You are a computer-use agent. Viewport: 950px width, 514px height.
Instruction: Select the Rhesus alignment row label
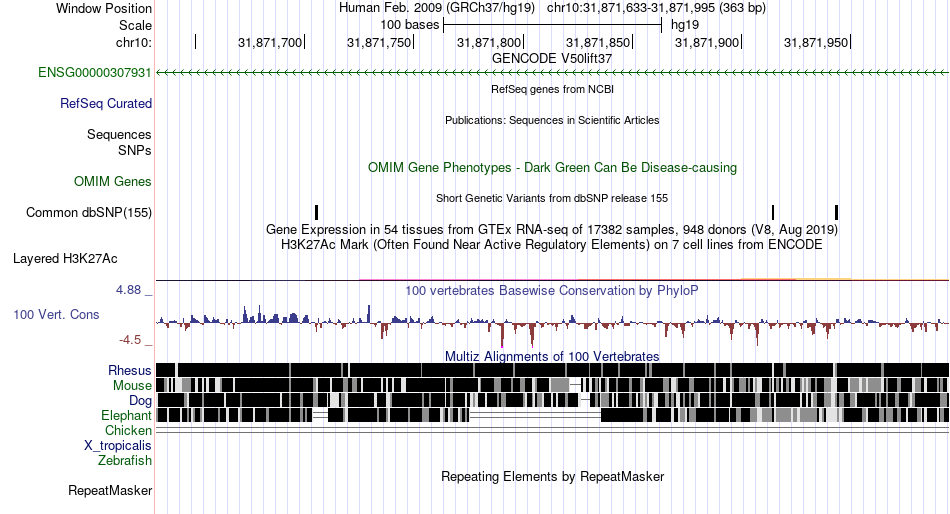tap(130, 370)
